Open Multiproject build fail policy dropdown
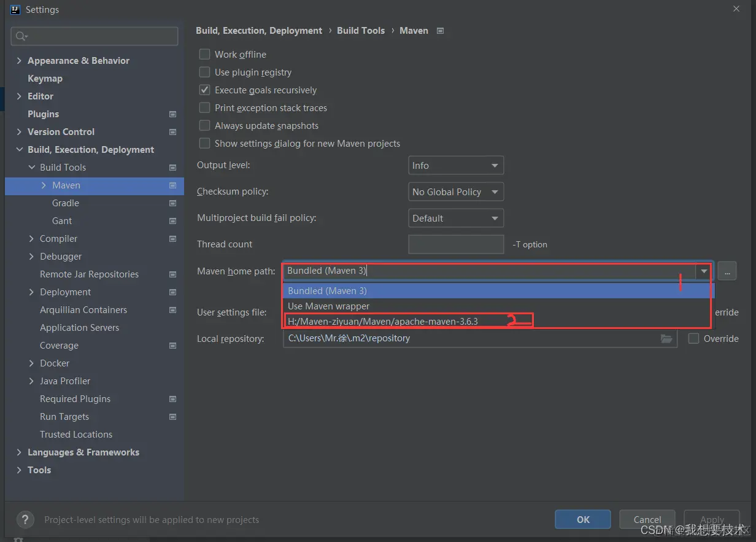 pos(456,218)
